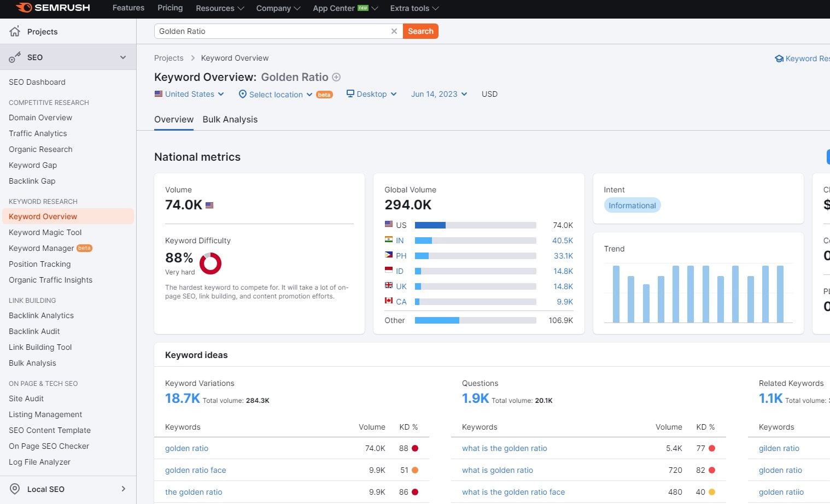Open the Extra tools menu
830x504 pixels.
point(414,8)
